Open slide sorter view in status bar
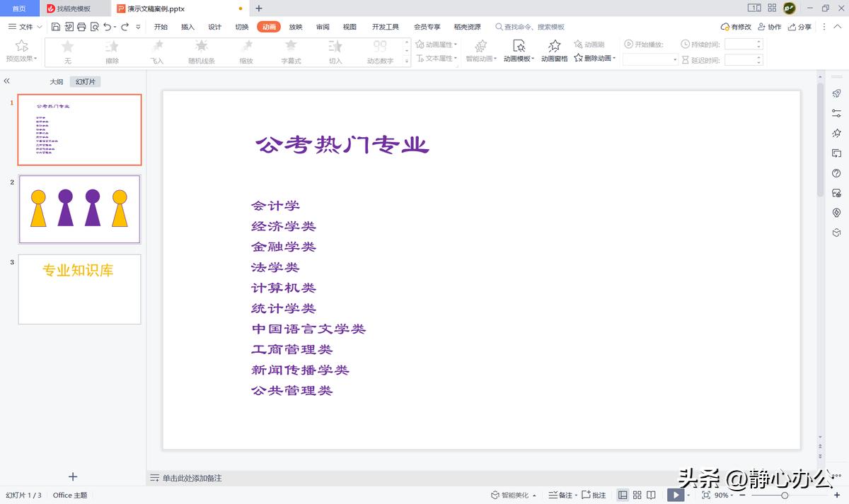This screenshot has height=504, width=849. (x=636, y=495)
